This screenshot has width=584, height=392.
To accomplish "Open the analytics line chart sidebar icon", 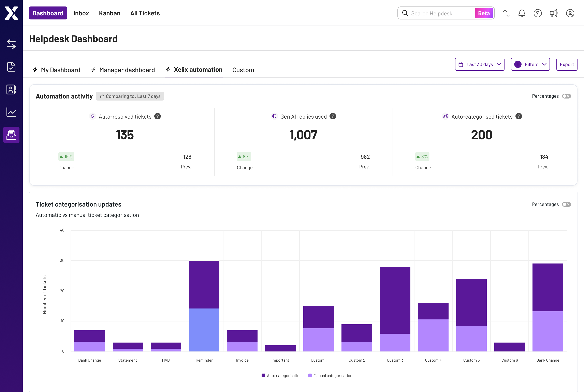I will click(x=11, y=112).
